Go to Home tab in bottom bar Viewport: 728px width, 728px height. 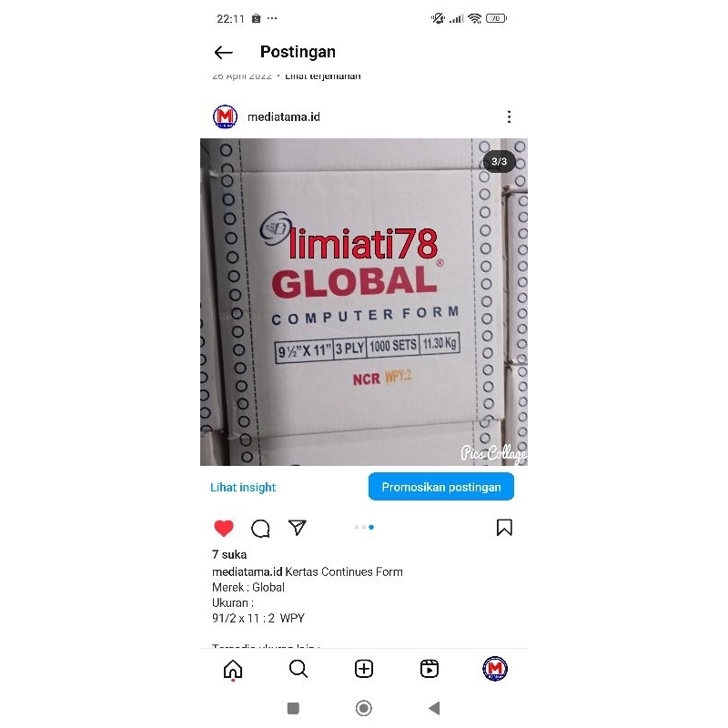[x=233, y=670]
